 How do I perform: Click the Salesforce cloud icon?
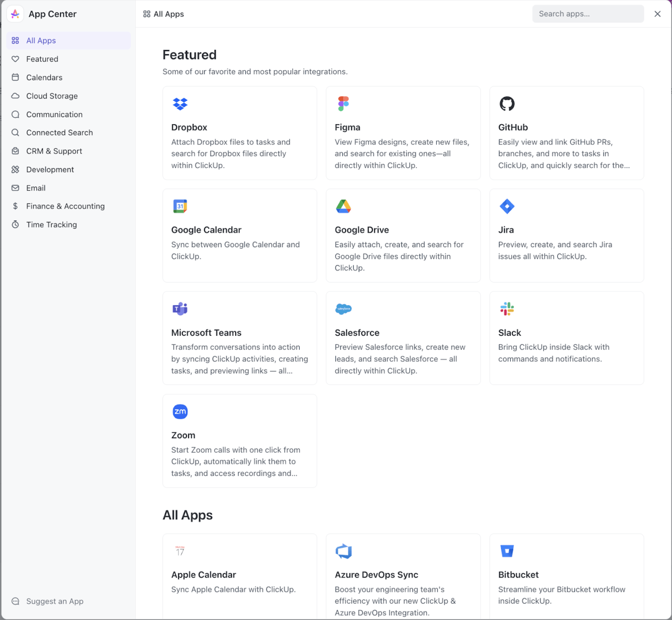coord(343,309)
